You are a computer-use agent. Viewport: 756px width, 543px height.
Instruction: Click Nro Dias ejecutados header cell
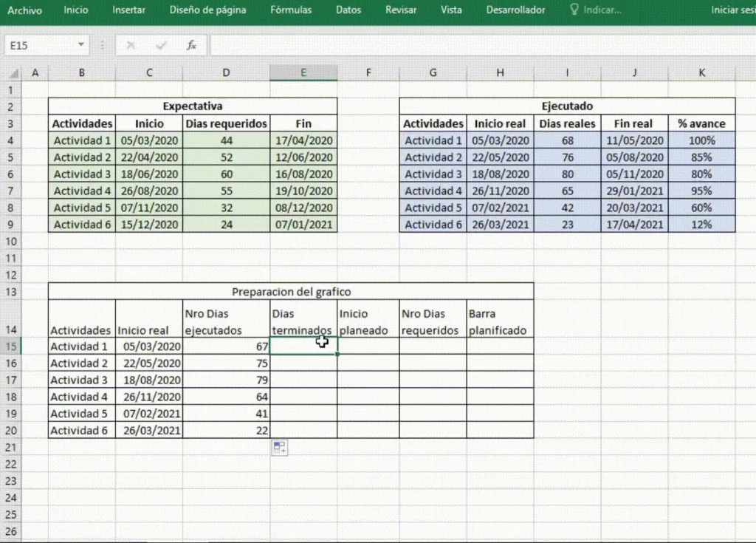(x=226, y=319)
